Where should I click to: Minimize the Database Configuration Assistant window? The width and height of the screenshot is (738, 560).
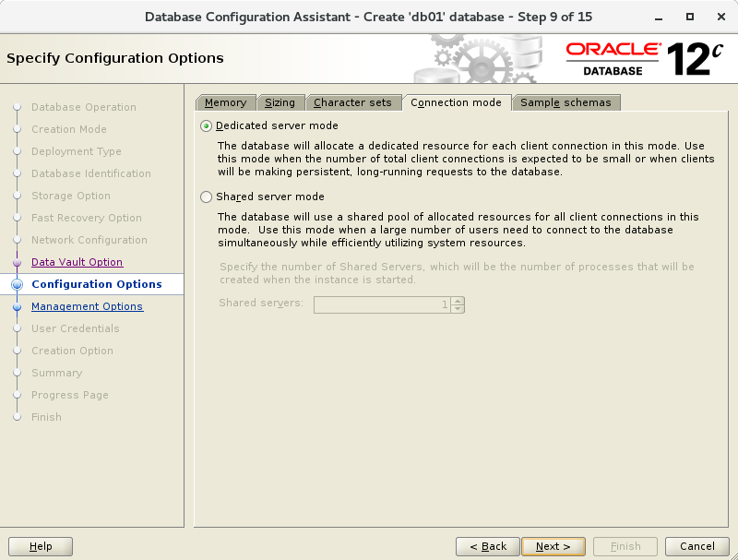pyautogui.click(x=659, y=18)
